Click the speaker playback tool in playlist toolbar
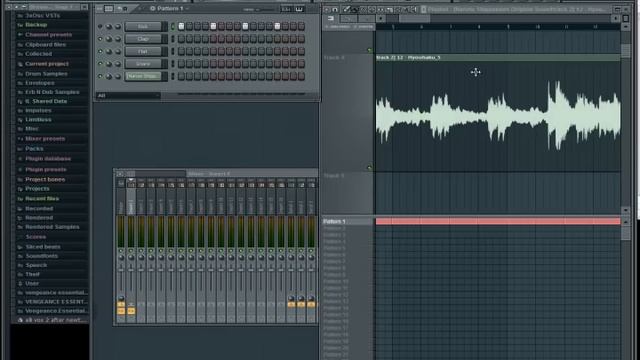 coord(414,9)
